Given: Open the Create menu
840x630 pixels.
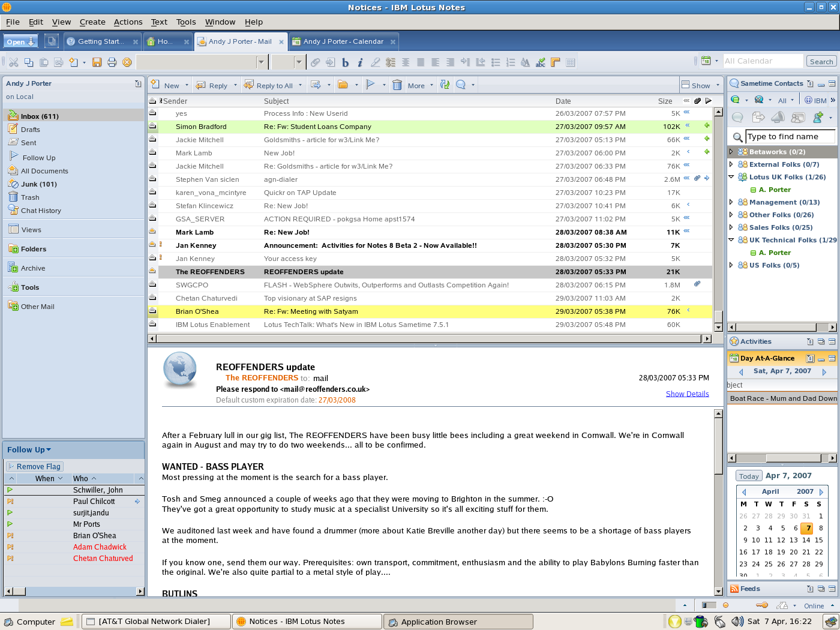Looking at the screenshot, I should point(92,22).
